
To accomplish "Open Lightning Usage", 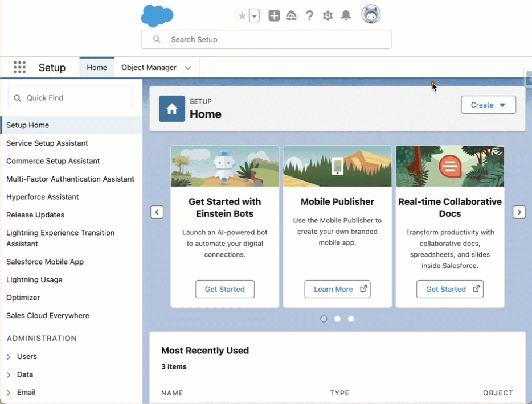I will [34, 279].
